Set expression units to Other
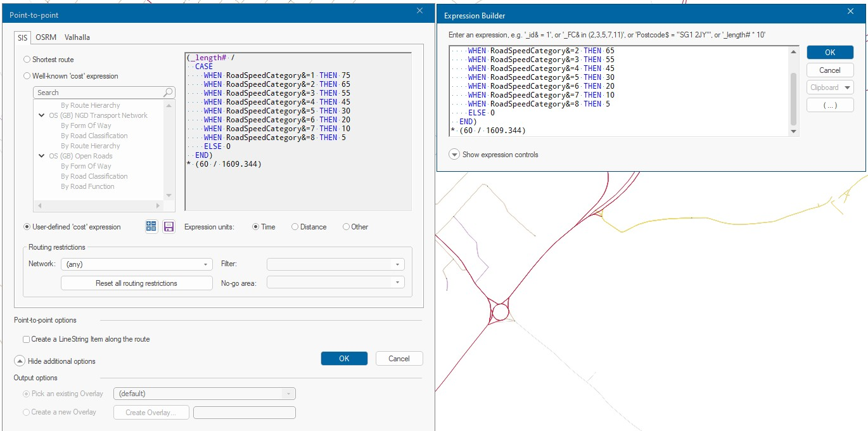 click(355, 227)
